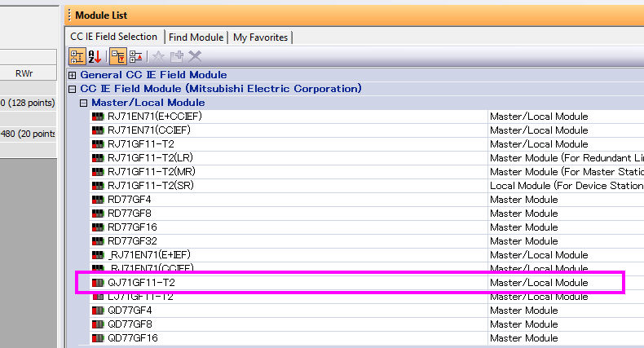Viewport: 644px width, 348px height.
Task: Click the module icon beside QD77GF16
Action: 98,338
